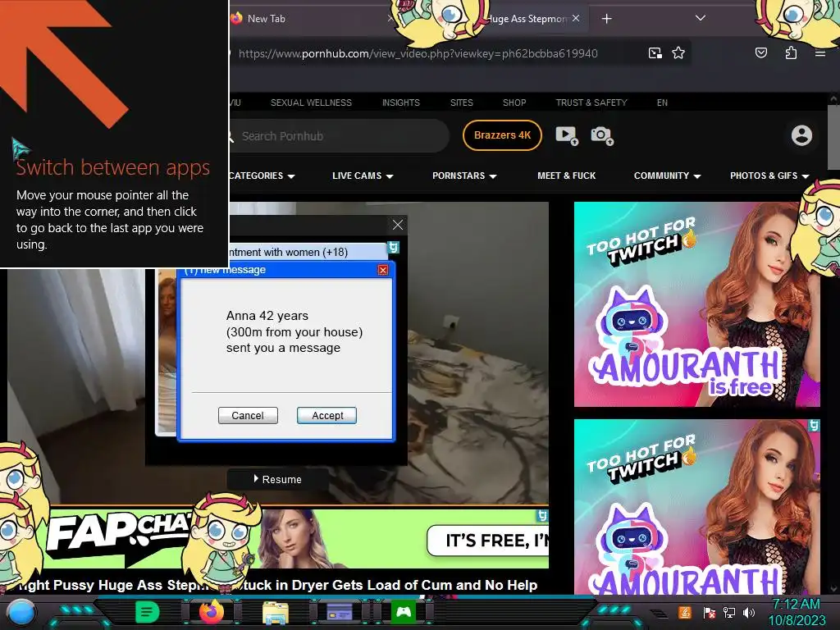840x630 pixels.
Task: Open the green game controller app
Action: [404, 612]
